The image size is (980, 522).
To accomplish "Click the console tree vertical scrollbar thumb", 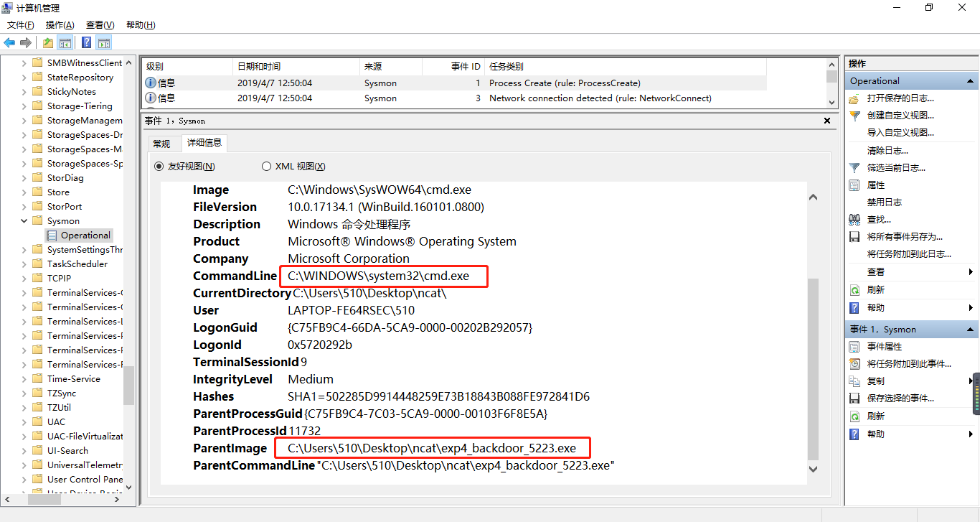I will click(x=129, y=385).
